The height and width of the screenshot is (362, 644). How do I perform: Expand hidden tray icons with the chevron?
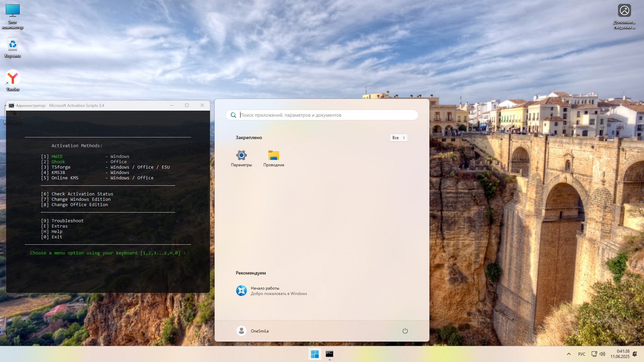569,354
